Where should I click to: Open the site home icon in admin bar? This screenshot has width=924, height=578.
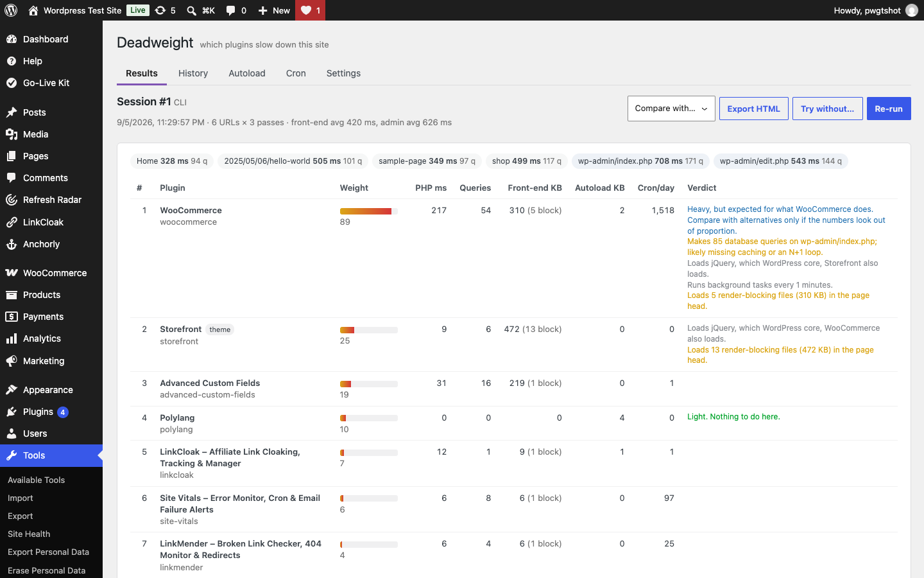(x=33, y=10)
